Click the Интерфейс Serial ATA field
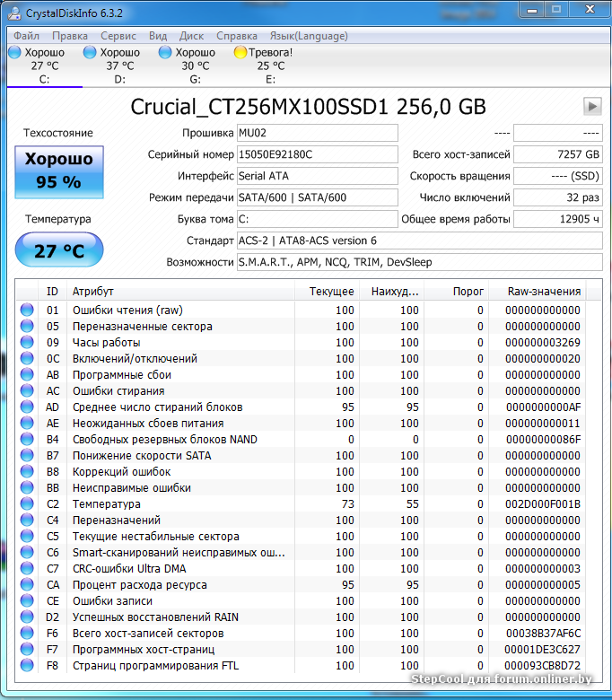Image resolution: width=612 pixels, height=700 pixels. [318, 176]
